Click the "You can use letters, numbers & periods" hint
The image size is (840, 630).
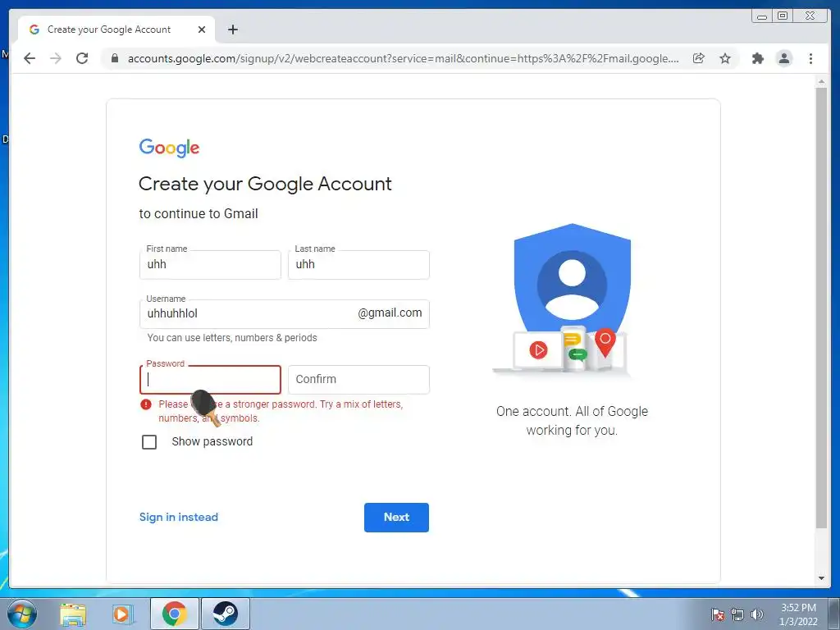232,338
